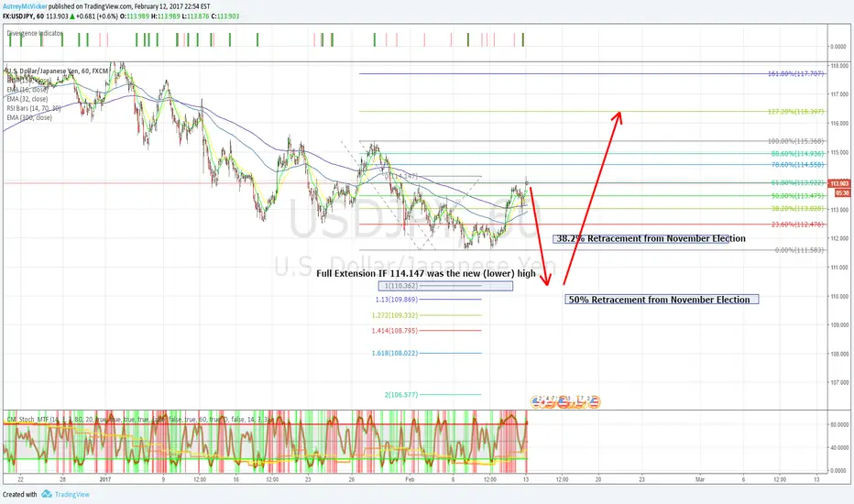The image size is (854, 504).
Task: Click the 61.80%(113.922) Fibonacci label
Action: coord(797,183)
